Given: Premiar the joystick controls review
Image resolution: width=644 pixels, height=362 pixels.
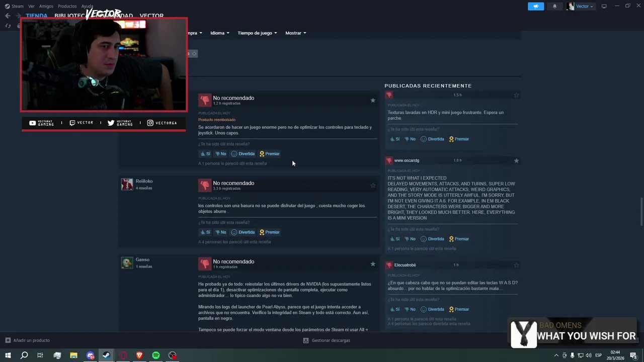Looking at the screenshot, I should click(x=269, y=154).
